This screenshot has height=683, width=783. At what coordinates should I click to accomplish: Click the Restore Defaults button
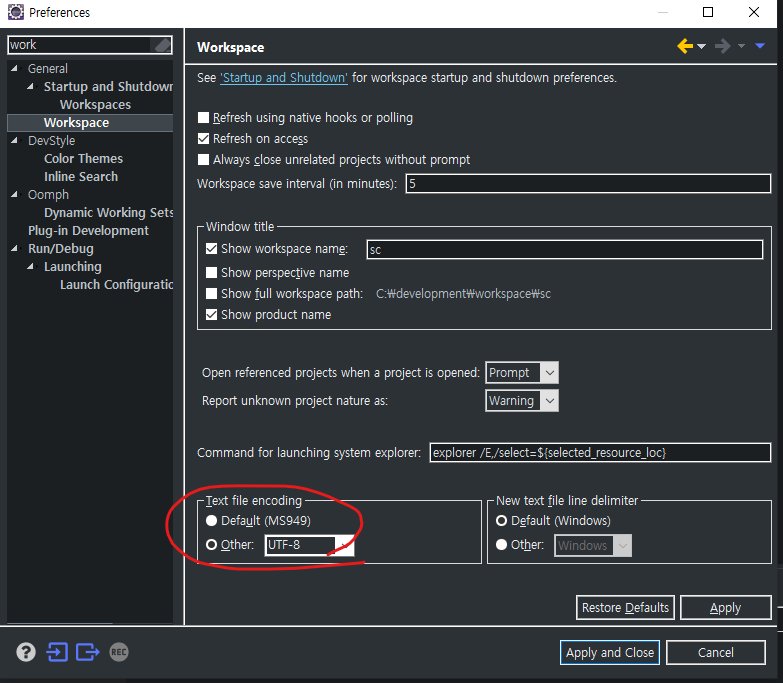625,608
